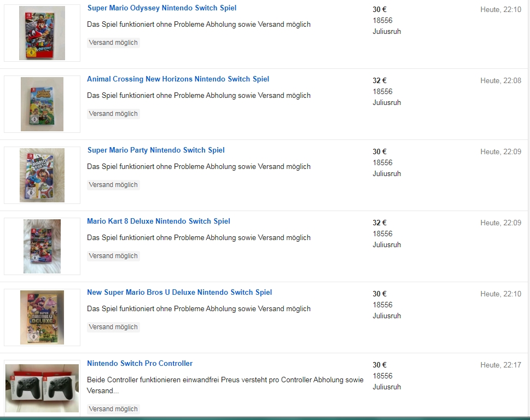Click Versand möglich tag under Super Mario Party

113,185
